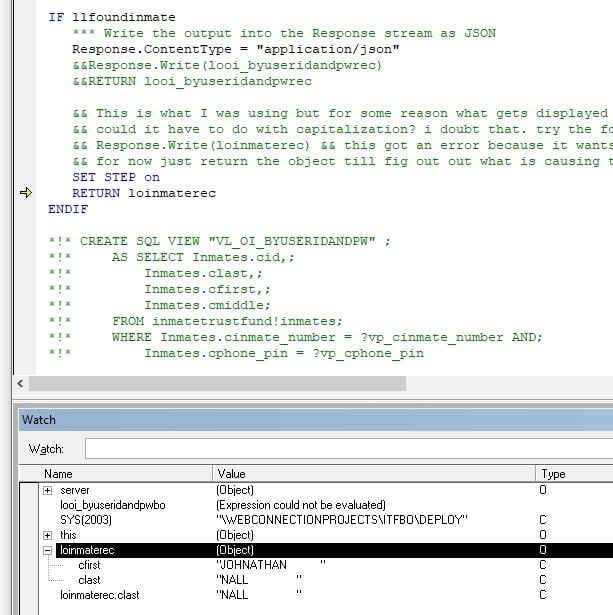Click the Value column header
The height and width of the screenshot is (615, 613).
click(374, 474)
